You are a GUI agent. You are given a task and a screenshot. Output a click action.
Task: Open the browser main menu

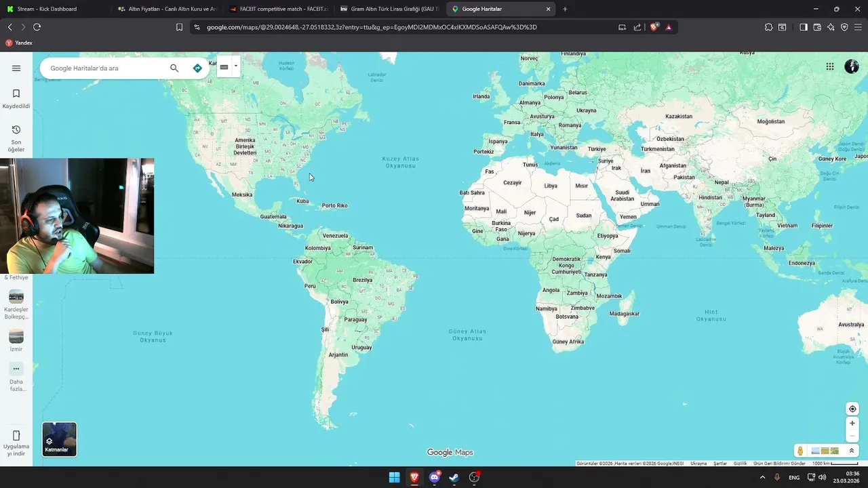(x=858, y=27)
